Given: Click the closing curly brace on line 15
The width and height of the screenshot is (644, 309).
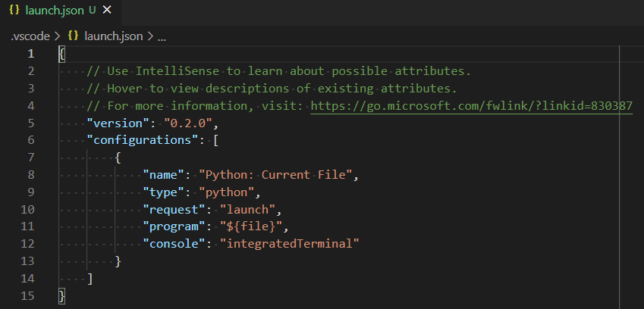Looking at the screenshot, I should click(62, 296).
